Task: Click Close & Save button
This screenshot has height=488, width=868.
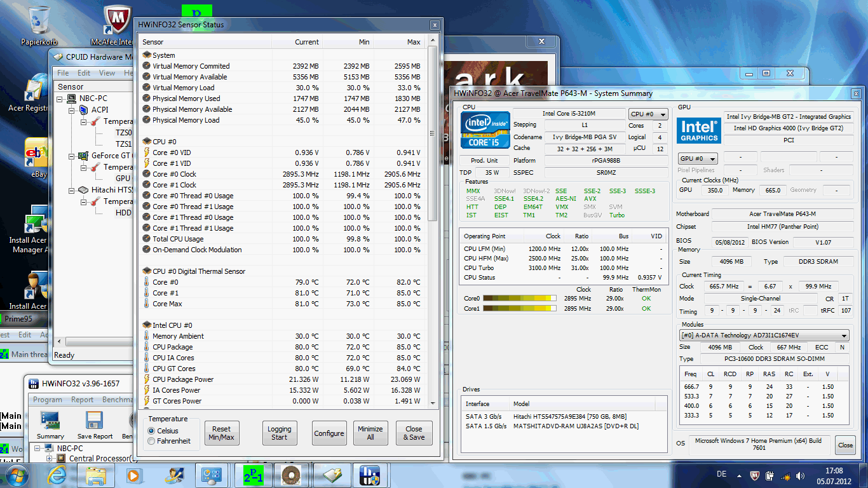Action: [414, 433]
